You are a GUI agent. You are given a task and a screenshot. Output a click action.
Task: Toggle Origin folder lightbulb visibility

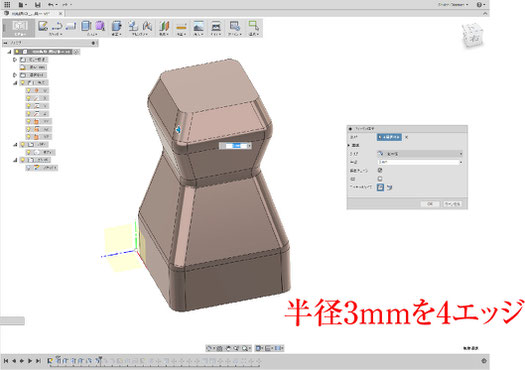click(23, 83)
